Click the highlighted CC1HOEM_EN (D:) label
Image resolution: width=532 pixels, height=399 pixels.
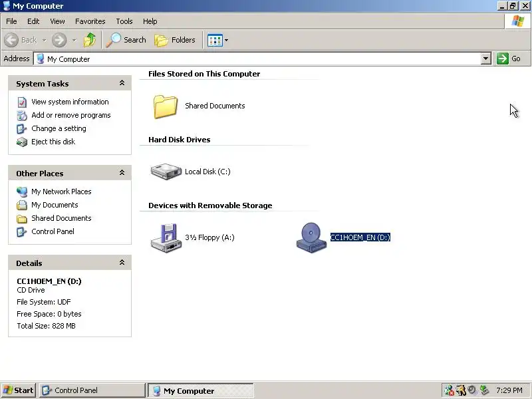[360, 237]
